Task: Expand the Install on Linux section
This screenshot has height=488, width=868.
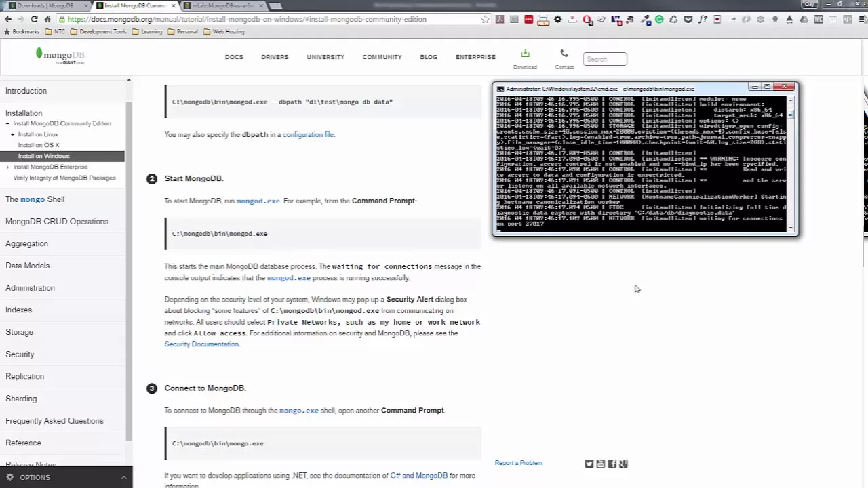Action: (x=12, y=134)
